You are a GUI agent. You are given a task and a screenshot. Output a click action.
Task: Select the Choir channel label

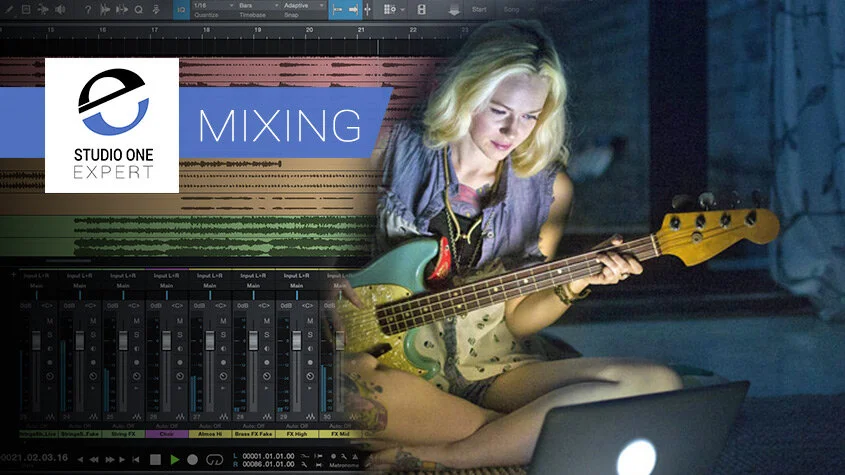coord(167,434)
